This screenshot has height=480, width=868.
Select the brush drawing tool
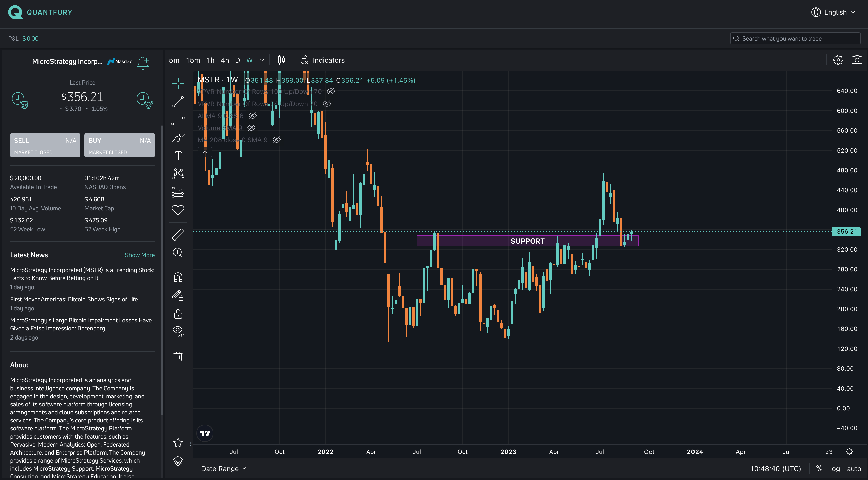(x=178, y=138)
